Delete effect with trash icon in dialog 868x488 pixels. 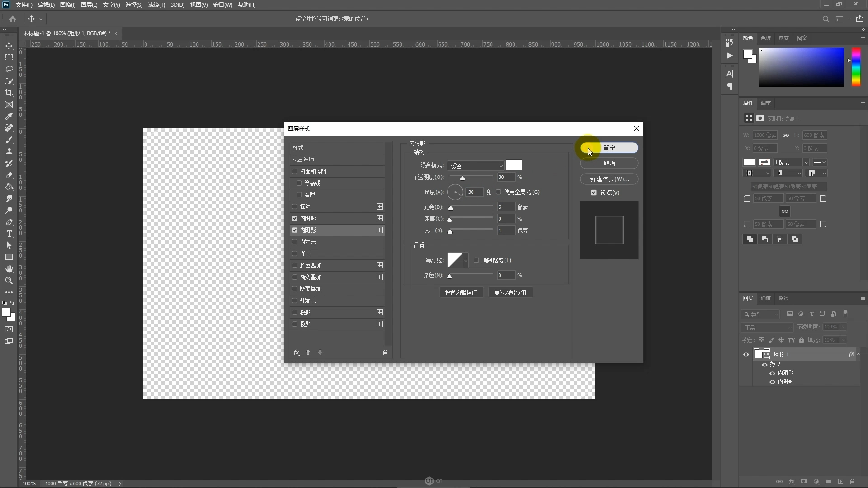coord(385,352)
